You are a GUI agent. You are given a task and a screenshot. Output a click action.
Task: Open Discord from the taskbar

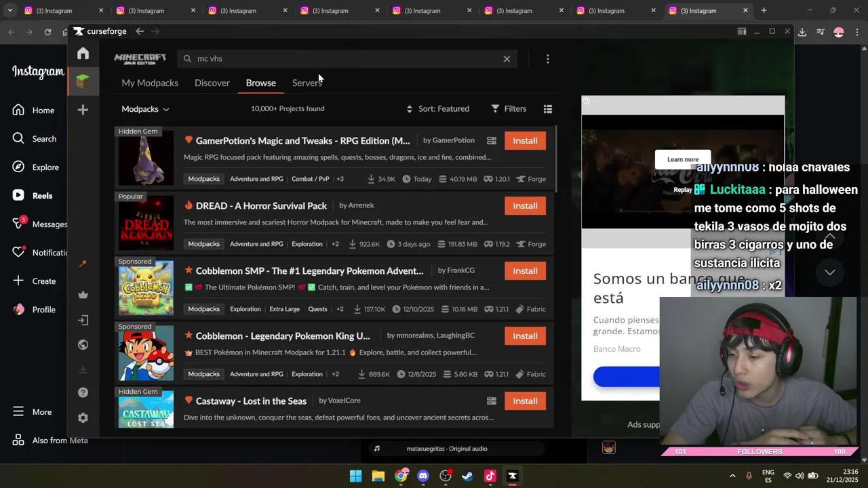(x=423, y=476)
